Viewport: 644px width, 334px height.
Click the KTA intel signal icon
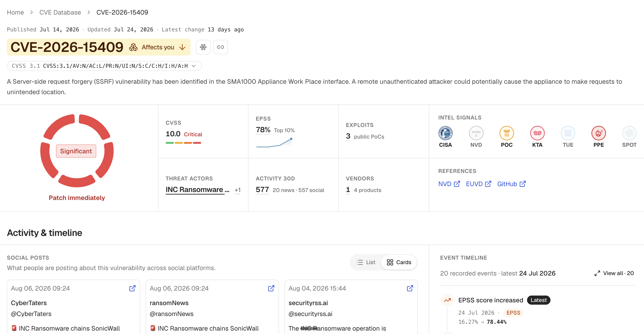537,133
